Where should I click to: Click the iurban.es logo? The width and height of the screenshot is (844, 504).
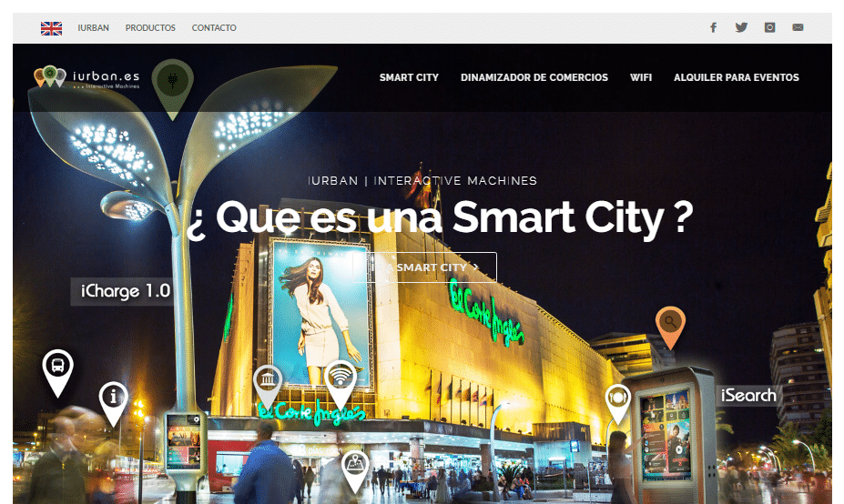point(86,77)
